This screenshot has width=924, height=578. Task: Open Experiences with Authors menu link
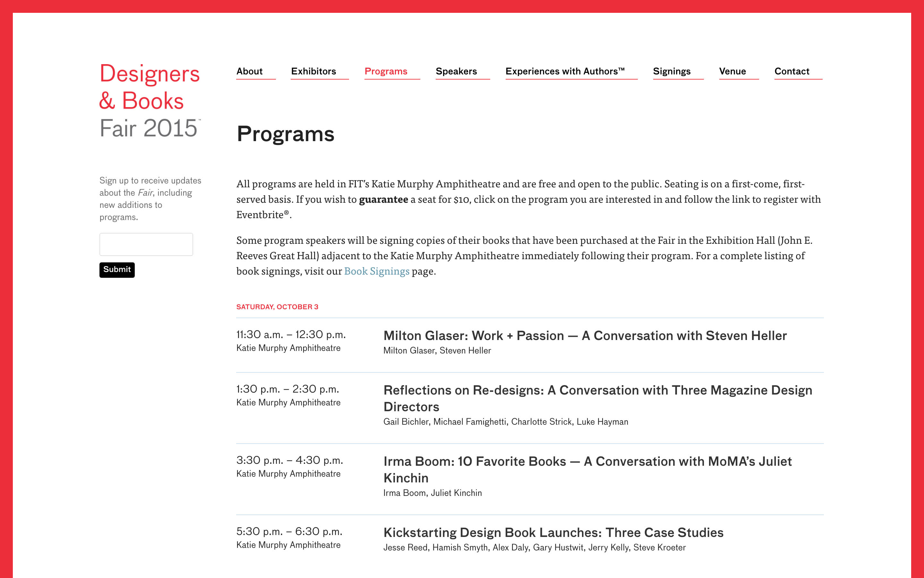click(x=565, y=72)
